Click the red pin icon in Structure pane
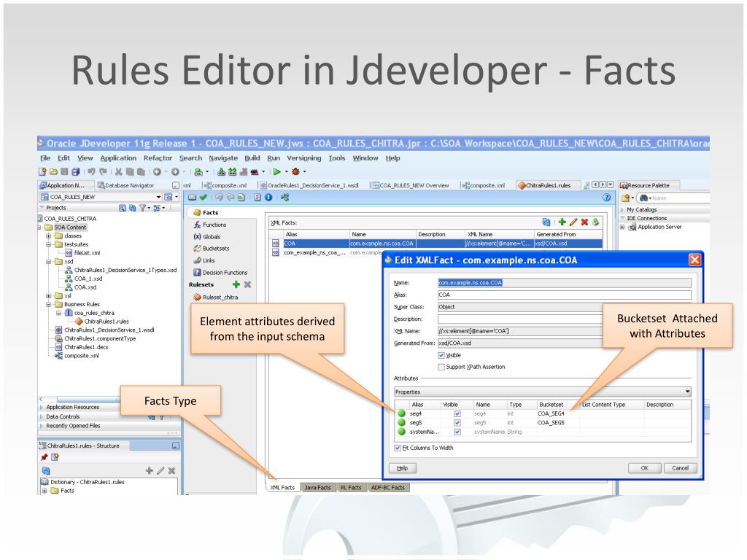Screen dimensions: 747x560 pos(44,457)
